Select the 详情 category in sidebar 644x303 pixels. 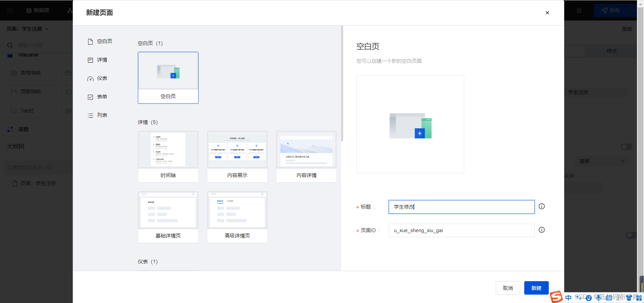(98, 60)
